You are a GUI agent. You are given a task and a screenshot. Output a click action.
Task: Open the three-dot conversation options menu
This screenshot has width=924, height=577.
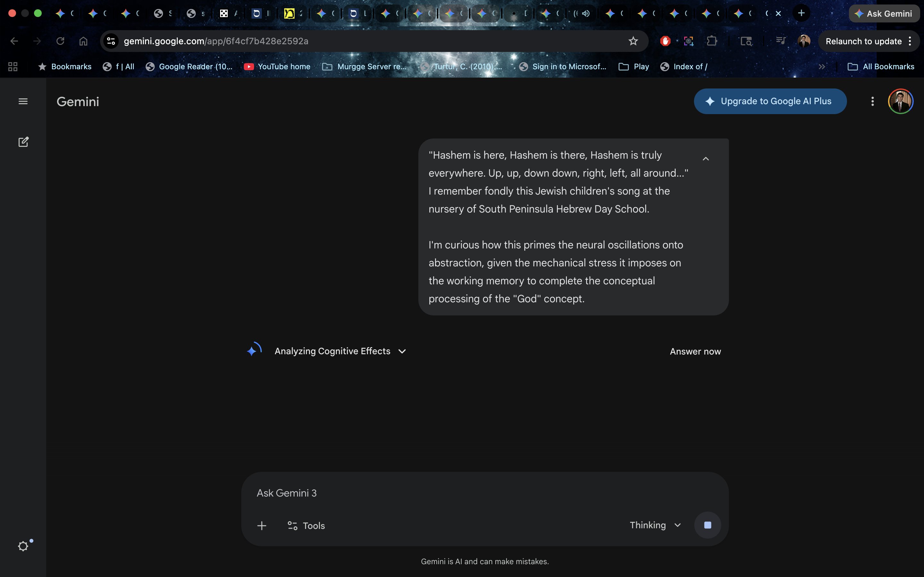872,102
